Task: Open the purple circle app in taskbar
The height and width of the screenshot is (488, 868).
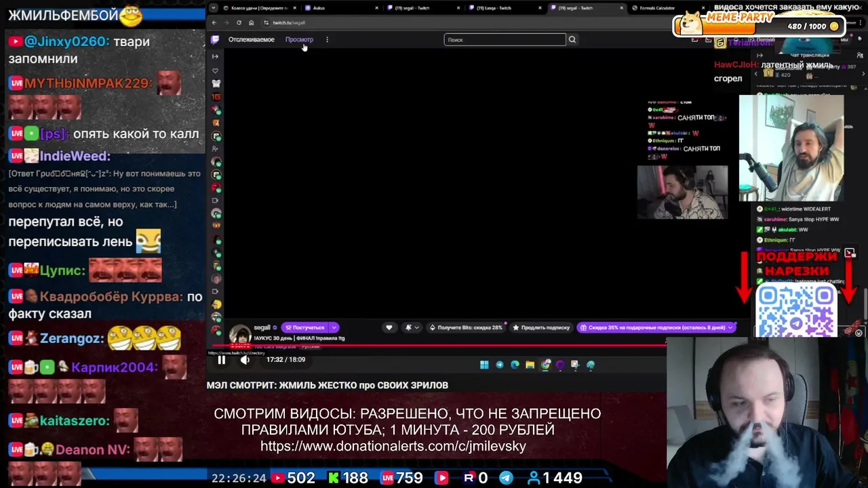Action: pyautogui.click(x=560, y=365)
